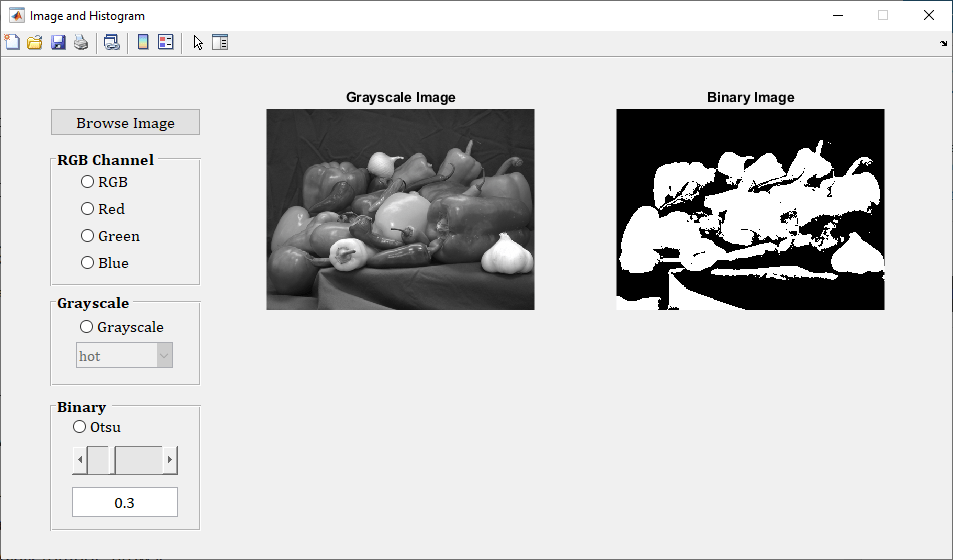The width and height of the screenshot is (953, 560).
Task: Insert a legend from the toolbar
Action: pos(166,42)
